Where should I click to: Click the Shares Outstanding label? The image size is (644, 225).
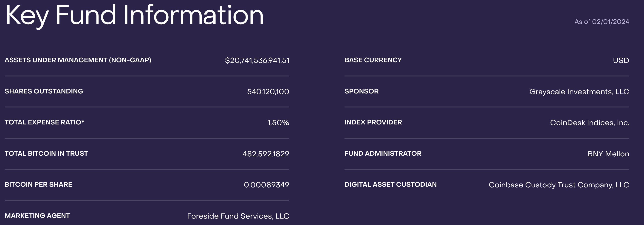[44, 91]
